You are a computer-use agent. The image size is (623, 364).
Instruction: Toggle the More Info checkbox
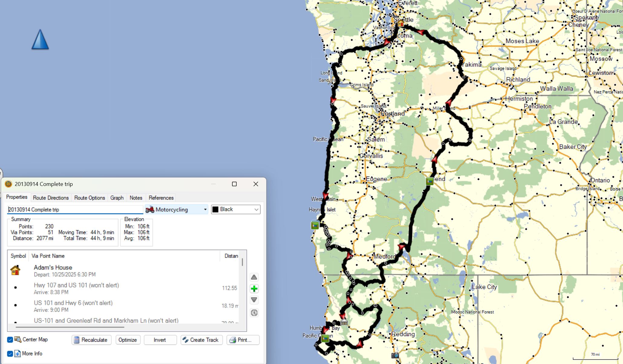pyautogui.click(x=10, y=354)
